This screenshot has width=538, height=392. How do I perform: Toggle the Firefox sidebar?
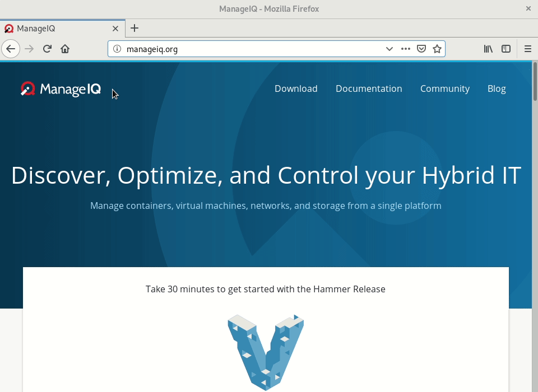tap(506, 49)
